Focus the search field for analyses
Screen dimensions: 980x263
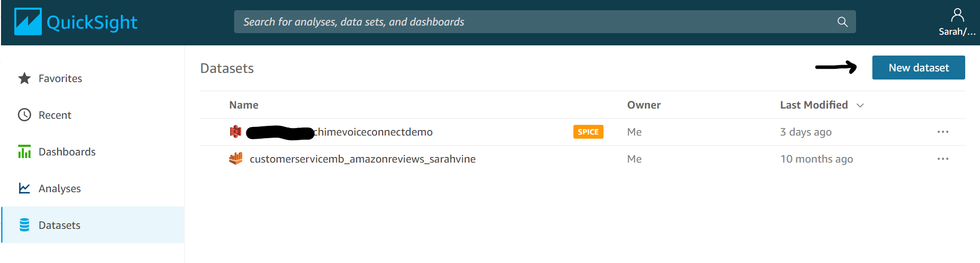coord(545,22)
